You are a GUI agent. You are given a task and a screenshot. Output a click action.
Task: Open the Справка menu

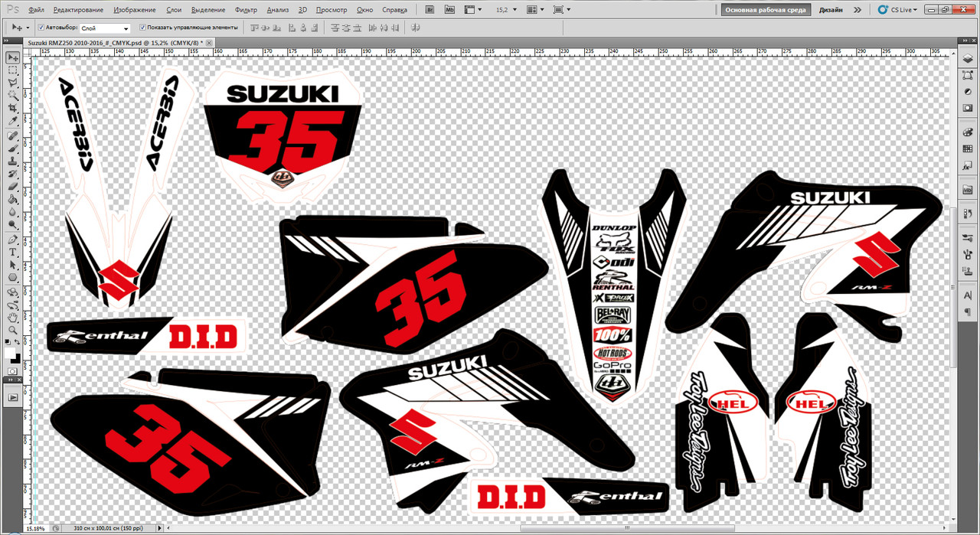click(394, 10)
